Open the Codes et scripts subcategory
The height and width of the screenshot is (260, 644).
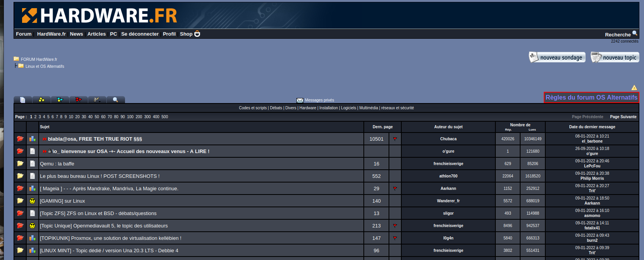pos(253,108)
